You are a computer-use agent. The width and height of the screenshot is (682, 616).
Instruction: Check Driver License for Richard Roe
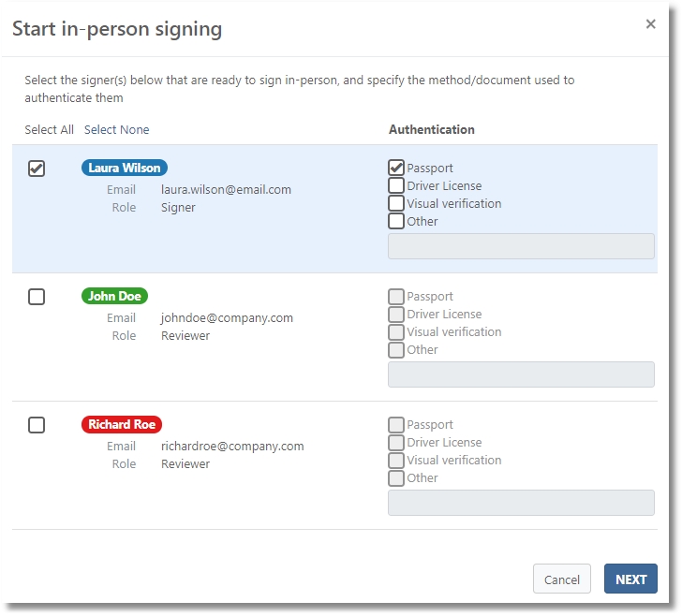396,443
